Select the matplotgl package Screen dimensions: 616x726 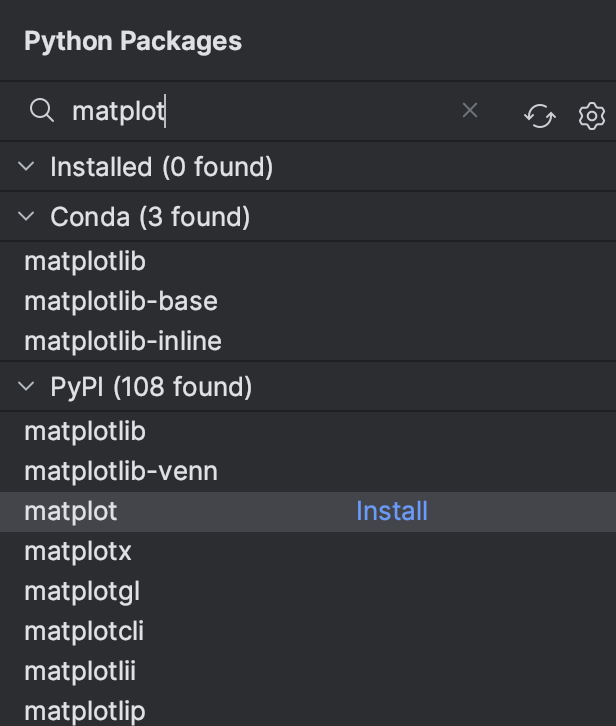[x=82, y=591]
